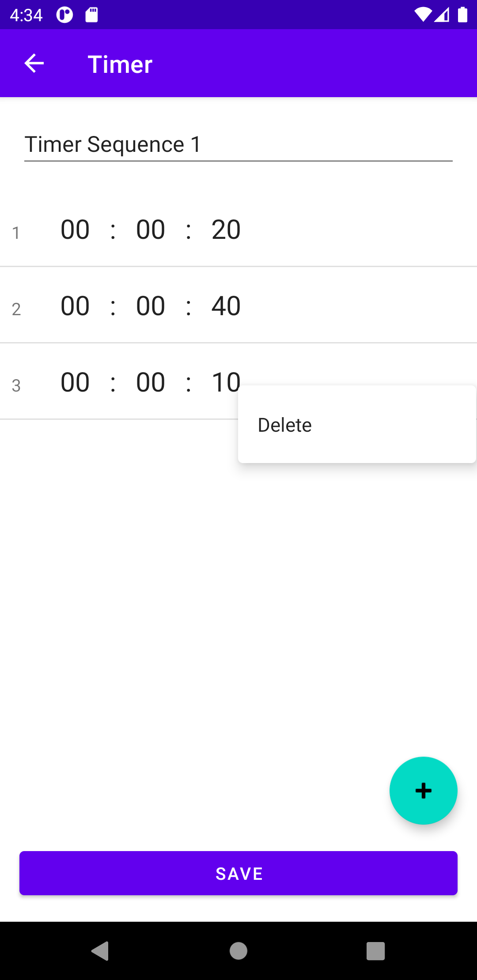Screen dimensions: 477x980
Task: Tap the SD card notification icon
Action: point(91,15)
